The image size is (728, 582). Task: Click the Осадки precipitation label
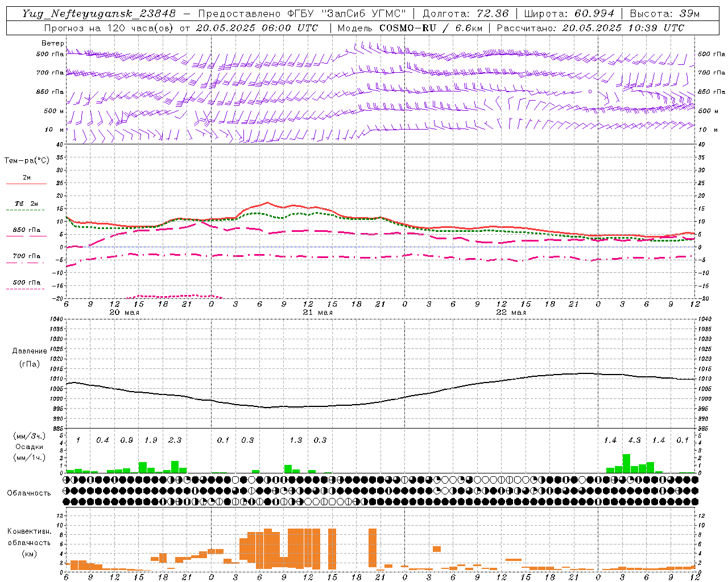click(29, 447)
